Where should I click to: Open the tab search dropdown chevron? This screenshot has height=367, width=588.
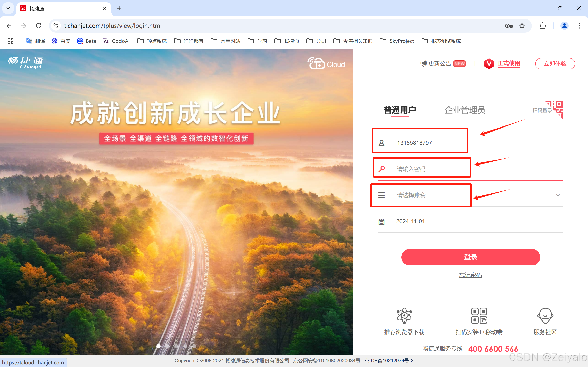point(8,8)
